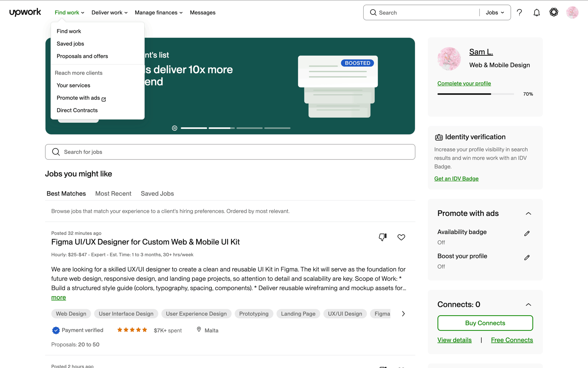Click the Get an IDV Badge link

[x=456, y=179]
